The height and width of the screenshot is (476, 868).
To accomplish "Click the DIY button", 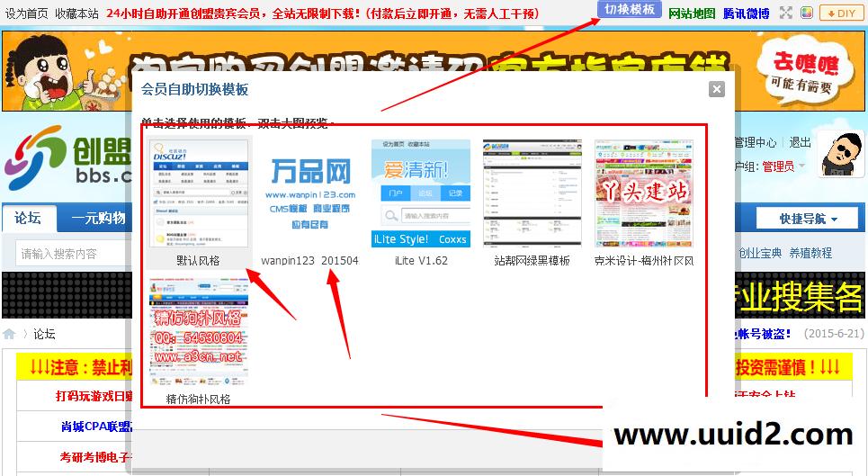I will point(841,13).
